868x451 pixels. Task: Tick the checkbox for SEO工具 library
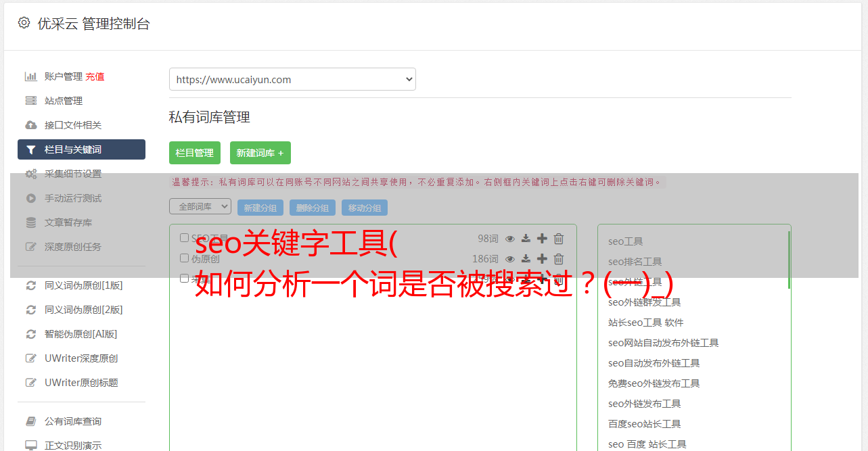(x=184, y=238)
